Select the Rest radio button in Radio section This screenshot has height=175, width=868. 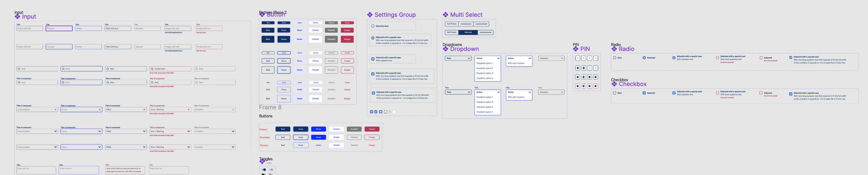614,58
